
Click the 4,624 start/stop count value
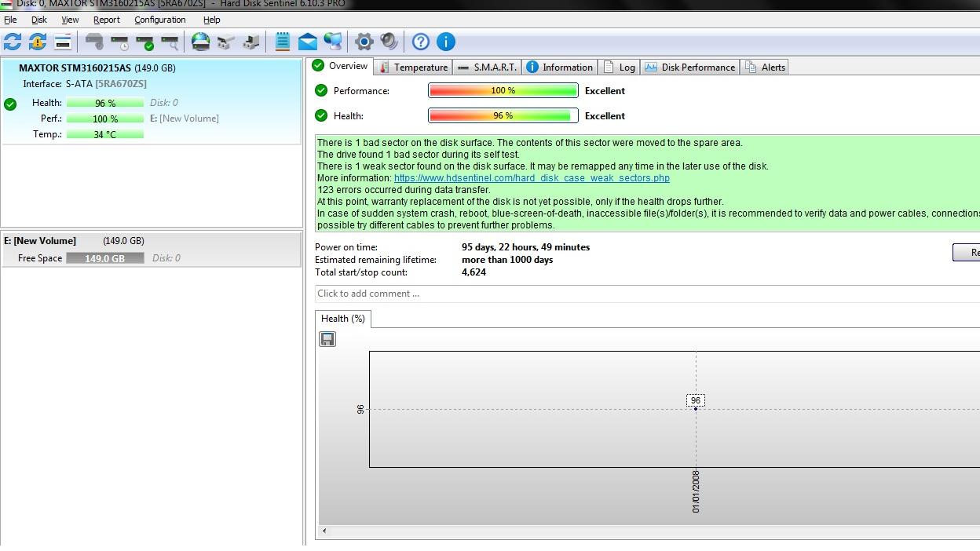[x=474, y=272]
